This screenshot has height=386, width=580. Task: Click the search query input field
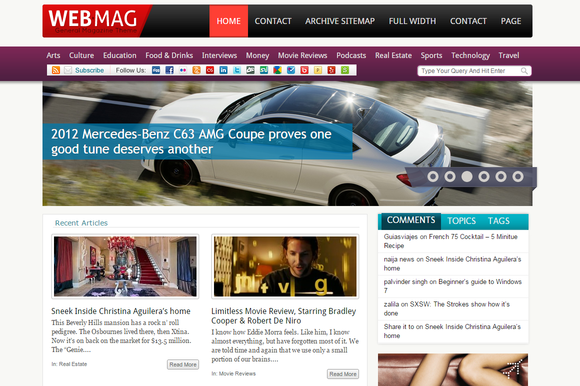coord(470,71)
